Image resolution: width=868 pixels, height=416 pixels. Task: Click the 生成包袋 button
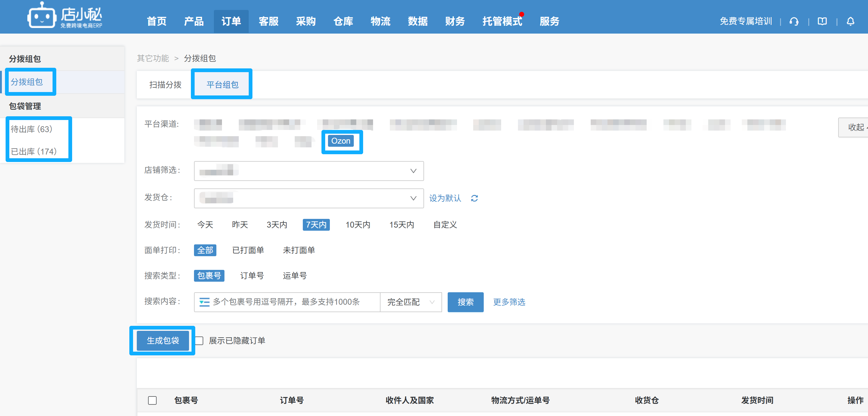163,341
